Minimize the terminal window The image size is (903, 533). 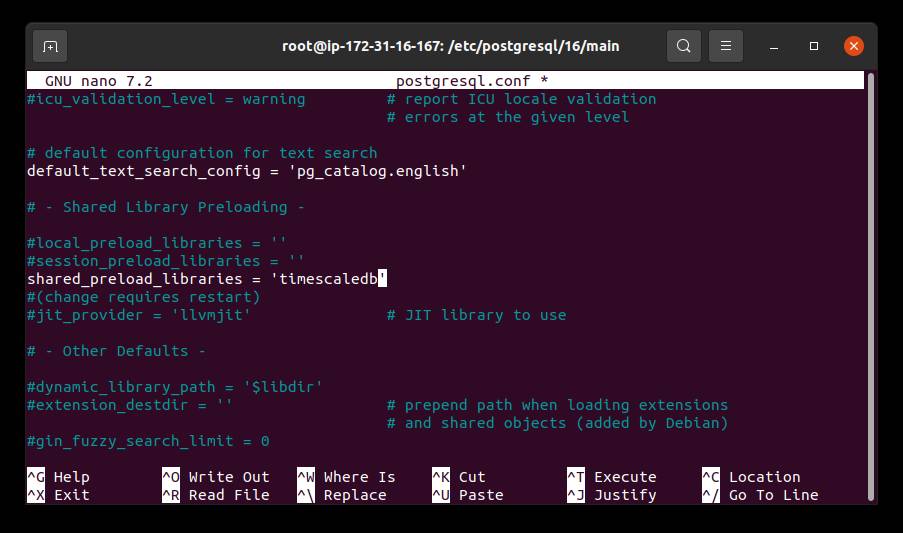pyautogui.click(x=774, y=46)
